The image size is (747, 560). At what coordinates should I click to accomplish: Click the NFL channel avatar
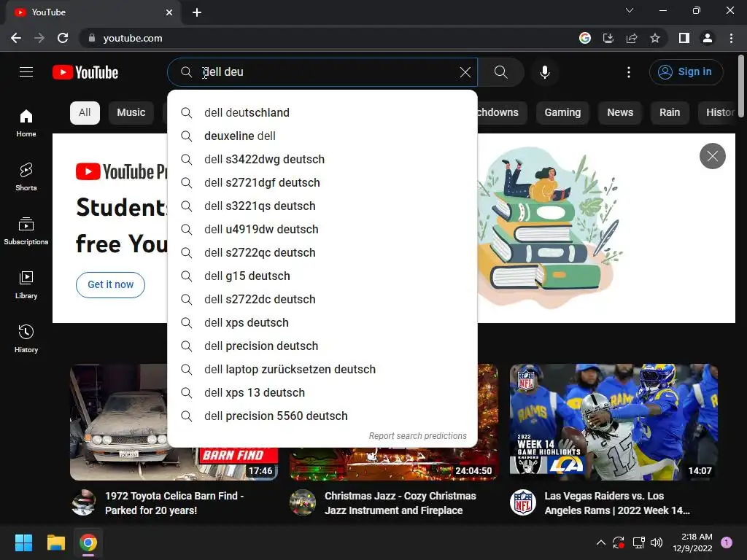pos(522,502)
